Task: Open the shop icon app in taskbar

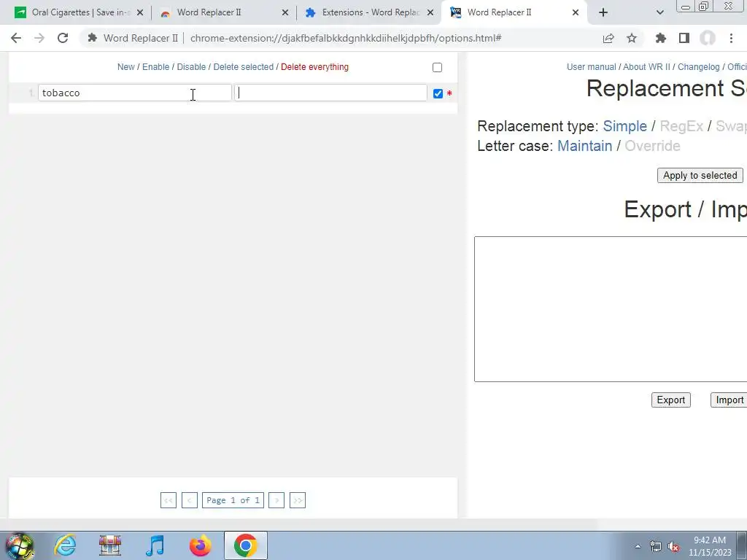Action: (x=110, y=545)
